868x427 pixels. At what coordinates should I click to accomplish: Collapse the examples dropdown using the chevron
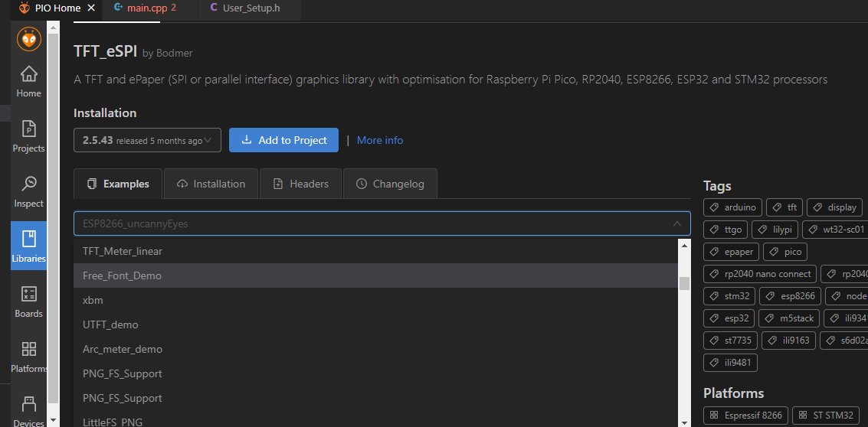[x=676, y=223]
